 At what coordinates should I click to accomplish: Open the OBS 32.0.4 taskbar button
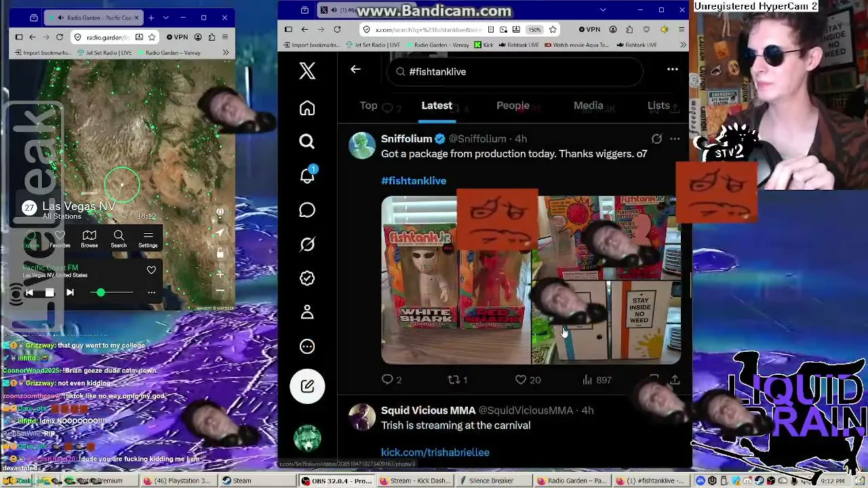tap(336, 481)
